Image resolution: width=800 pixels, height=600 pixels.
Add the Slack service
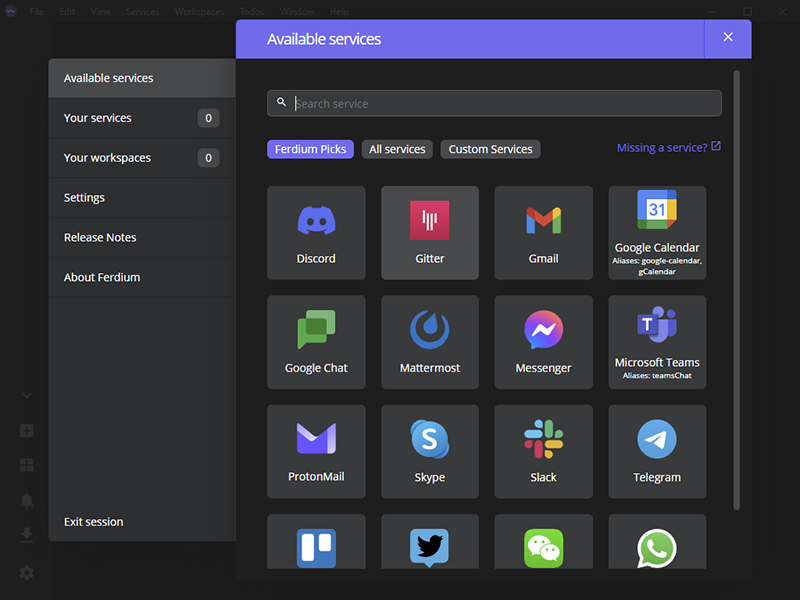click(543, 451)
